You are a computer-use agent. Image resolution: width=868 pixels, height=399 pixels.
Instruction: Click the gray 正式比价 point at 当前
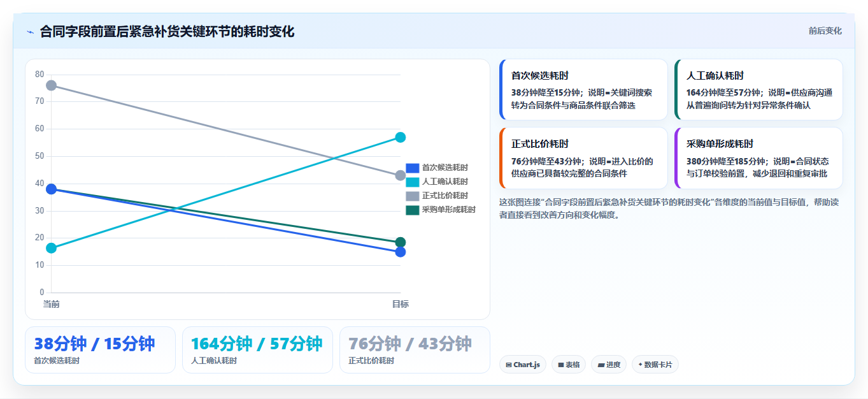52,85
